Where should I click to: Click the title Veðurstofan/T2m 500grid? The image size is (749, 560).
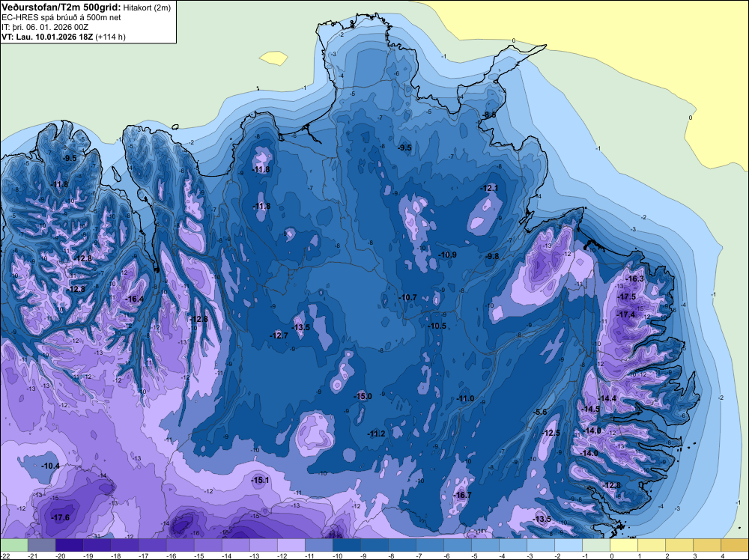[x=61, y=7]
